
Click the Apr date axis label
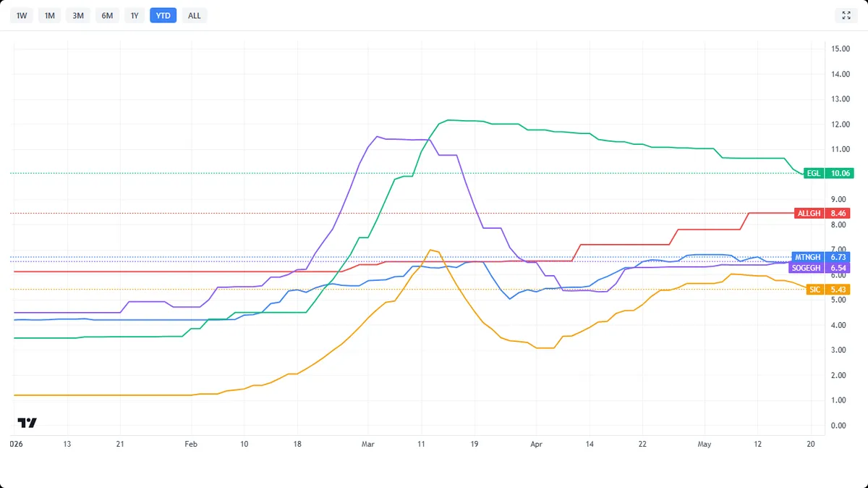point(536,442)
